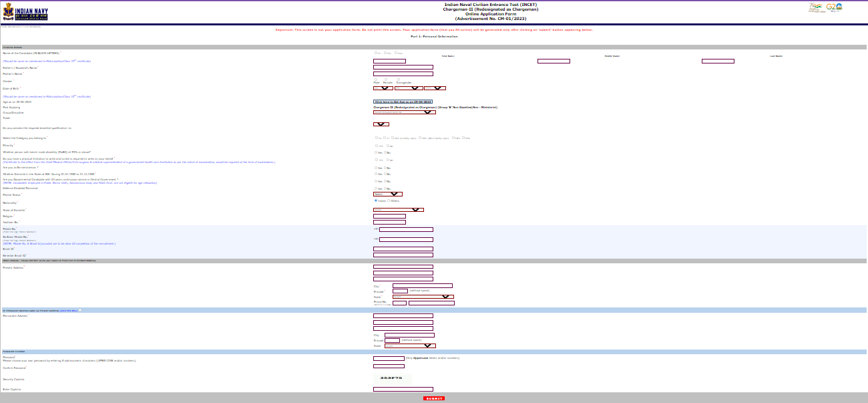The width and height of the screenshot is (868, 403).
Task: Click the security captcha image
Action: pyautogui.click(x=392, y=378)
